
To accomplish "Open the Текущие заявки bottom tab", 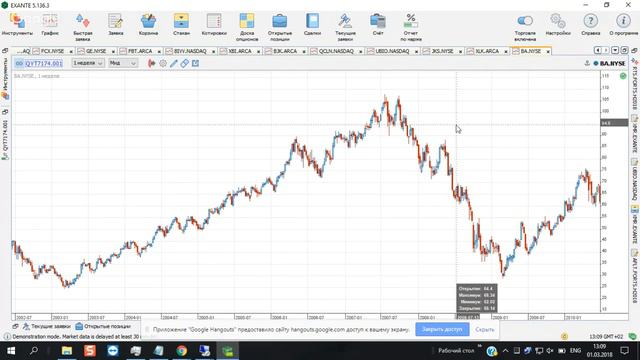I will [x=47, y=327].
